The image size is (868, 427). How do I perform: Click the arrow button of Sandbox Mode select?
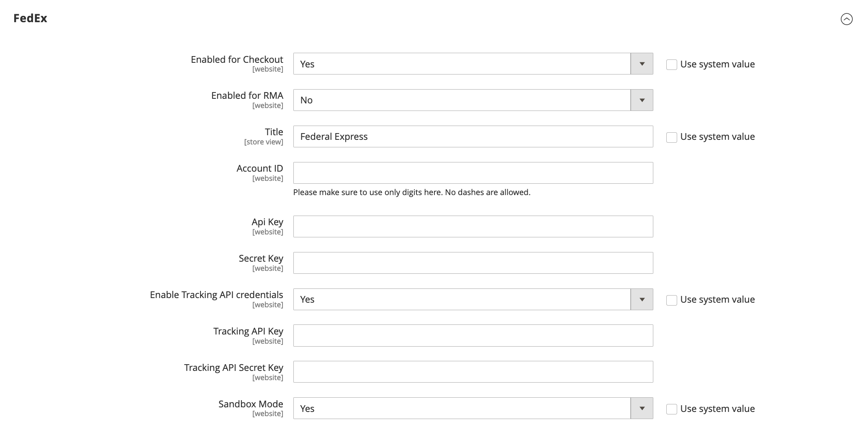click(x=642, y=409)
